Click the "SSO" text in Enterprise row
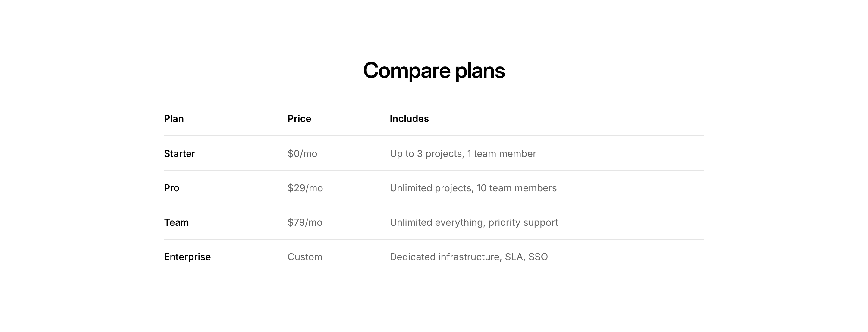The width and height of the screenshot is (868, 332). pyautogui.click(x=538, y=257)
